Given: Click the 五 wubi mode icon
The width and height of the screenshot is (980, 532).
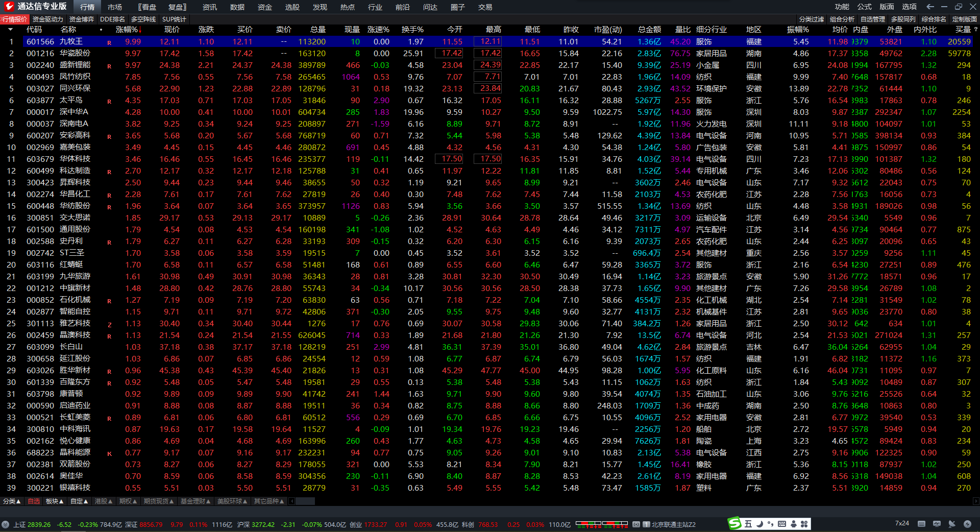Looking at the screenshot, I should (748, 524).
